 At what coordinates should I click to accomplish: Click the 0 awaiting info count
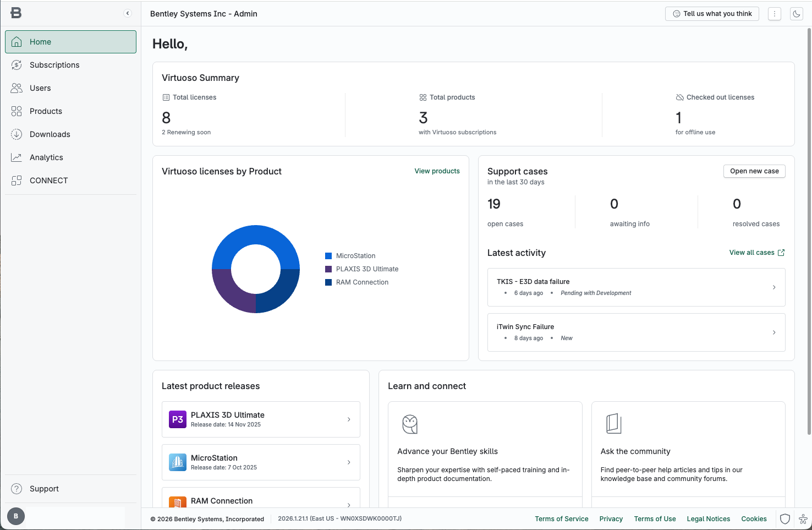click(x=615, y=204)
